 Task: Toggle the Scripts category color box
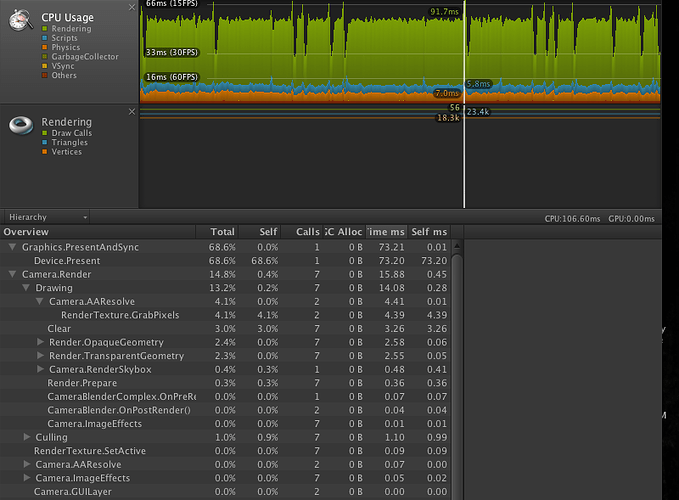(43, 38)
